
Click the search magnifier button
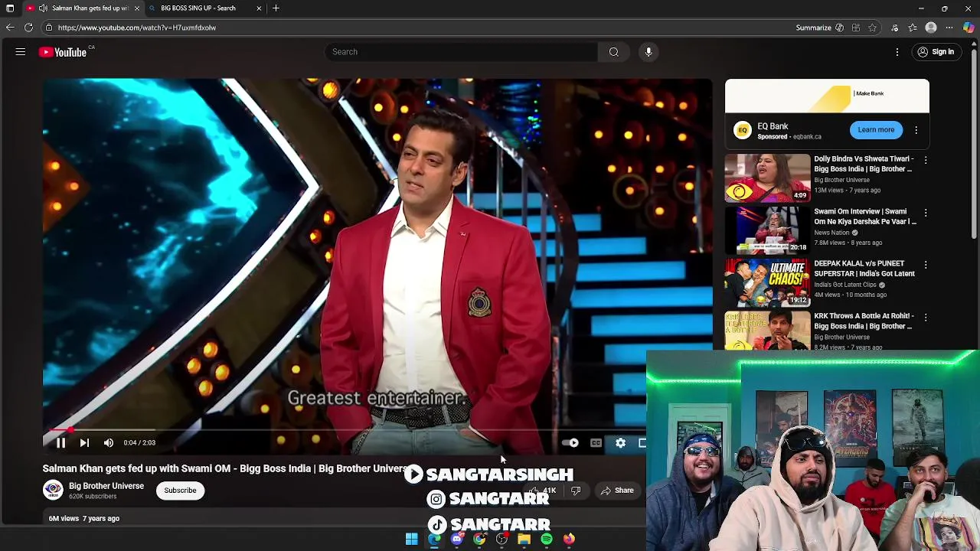(614, 52)
